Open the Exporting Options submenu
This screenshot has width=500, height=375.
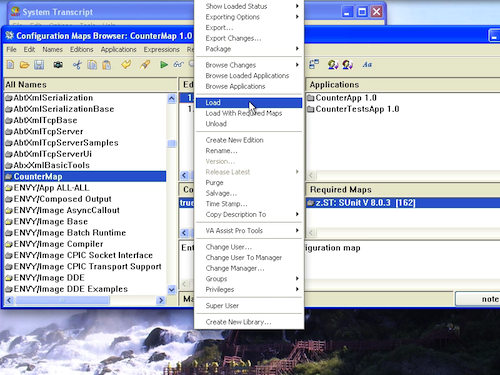coord(249,17)
